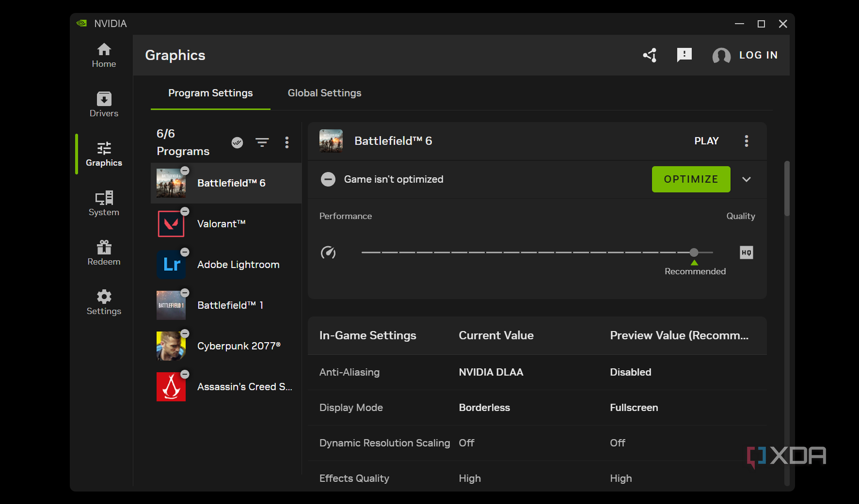Click the HQ quality icon
This screenshot has width=859, height=504.
(x=746, y=253)
